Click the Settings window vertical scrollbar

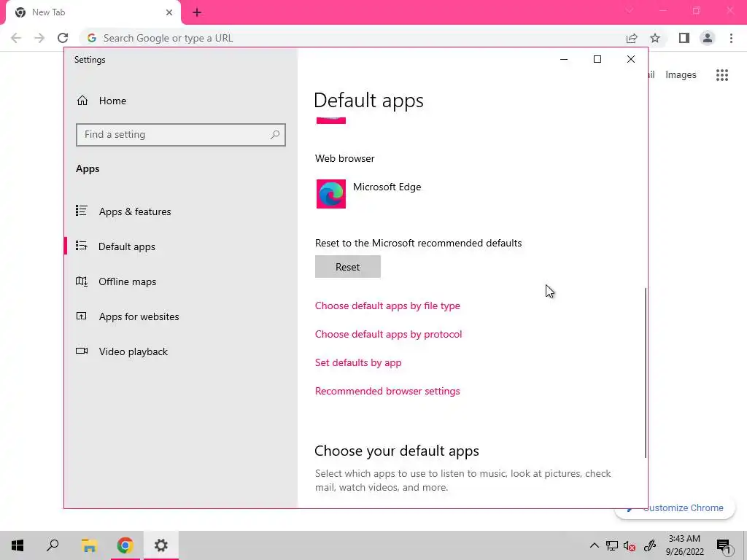pos(646,373)
